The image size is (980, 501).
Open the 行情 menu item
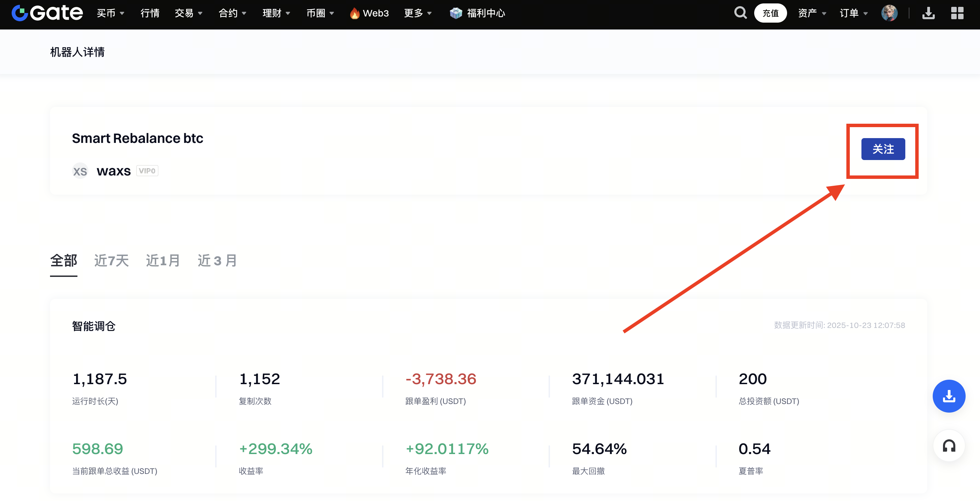point(150,13)
